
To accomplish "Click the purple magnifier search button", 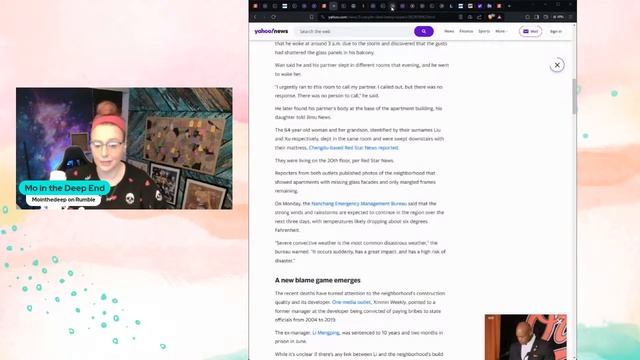I will pyautogui.click(x=424, y=31).
